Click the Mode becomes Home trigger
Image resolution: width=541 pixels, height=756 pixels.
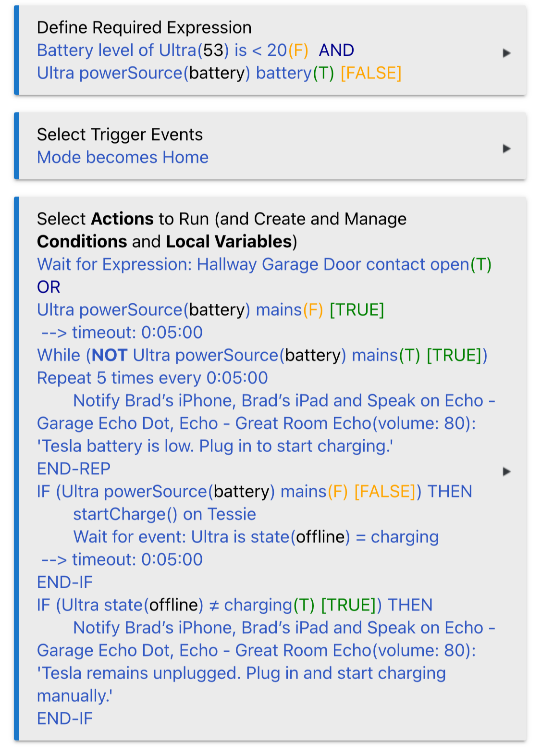click(123, 157)
